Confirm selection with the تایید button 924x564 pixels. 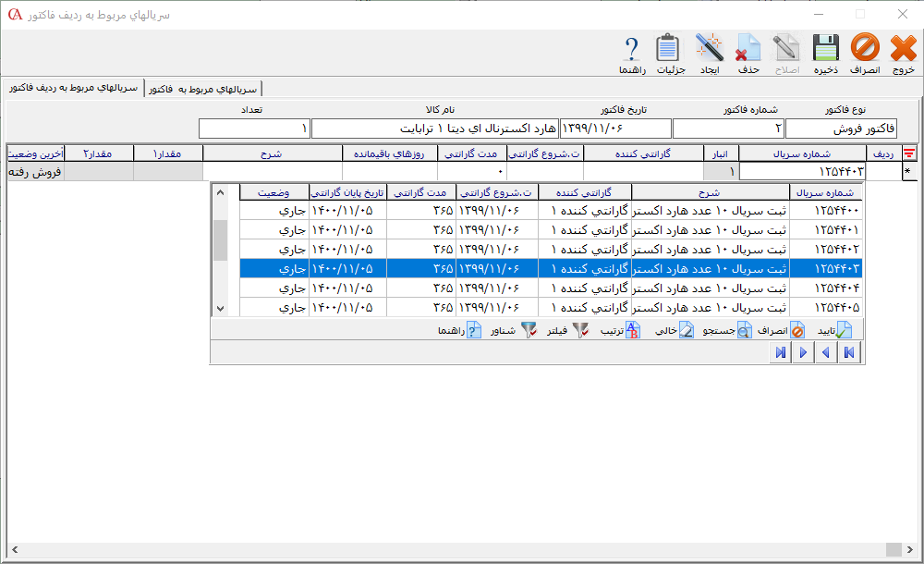pyautogui.click(x=833, y=330)
